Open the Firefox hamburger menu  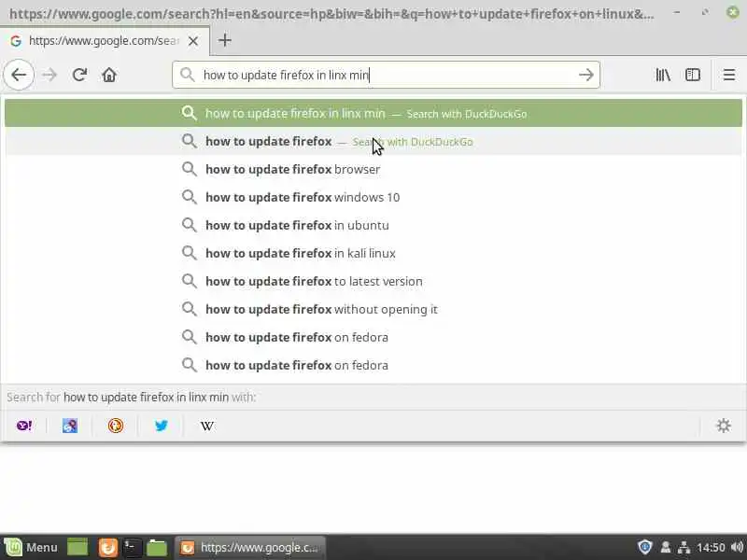click(729, 75)
